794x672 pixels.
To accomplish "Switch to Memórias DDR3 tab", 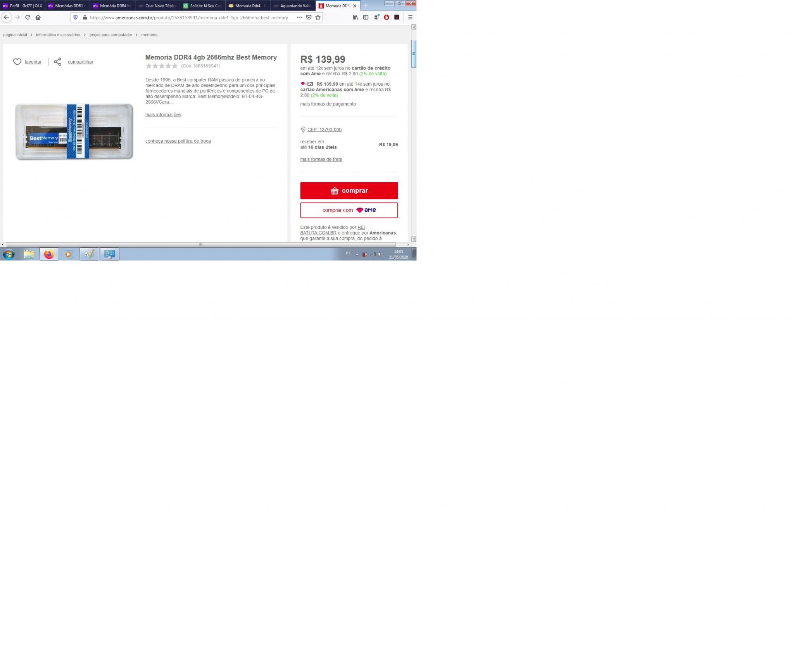I will (67, 6).
